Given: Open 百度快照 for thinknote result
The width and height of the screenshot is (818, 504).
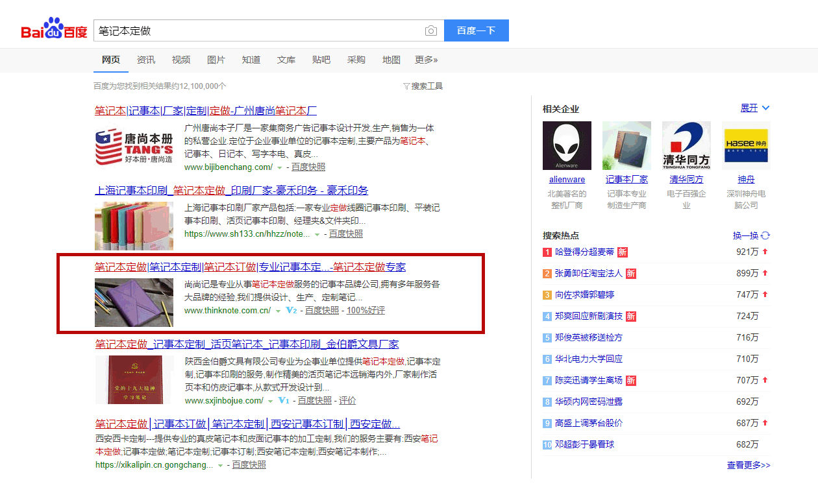Looking at the screenshot, I should pos(322,311).
